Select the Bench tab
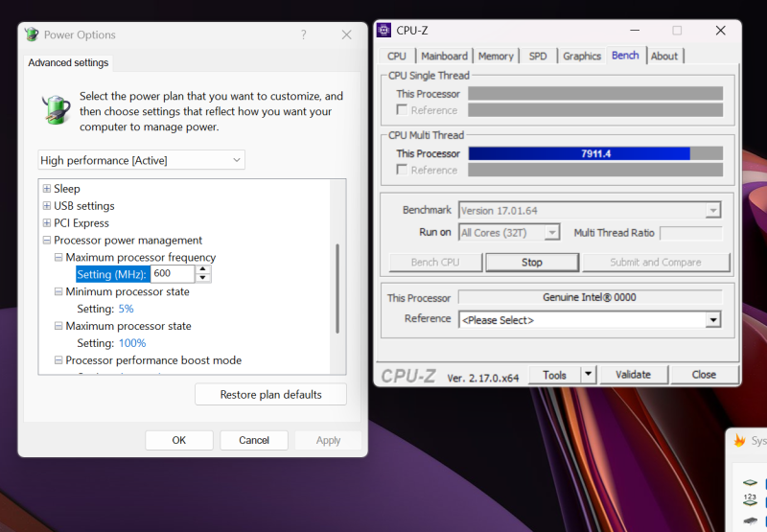Screen dimensions: 767x532 pos(625,56)
